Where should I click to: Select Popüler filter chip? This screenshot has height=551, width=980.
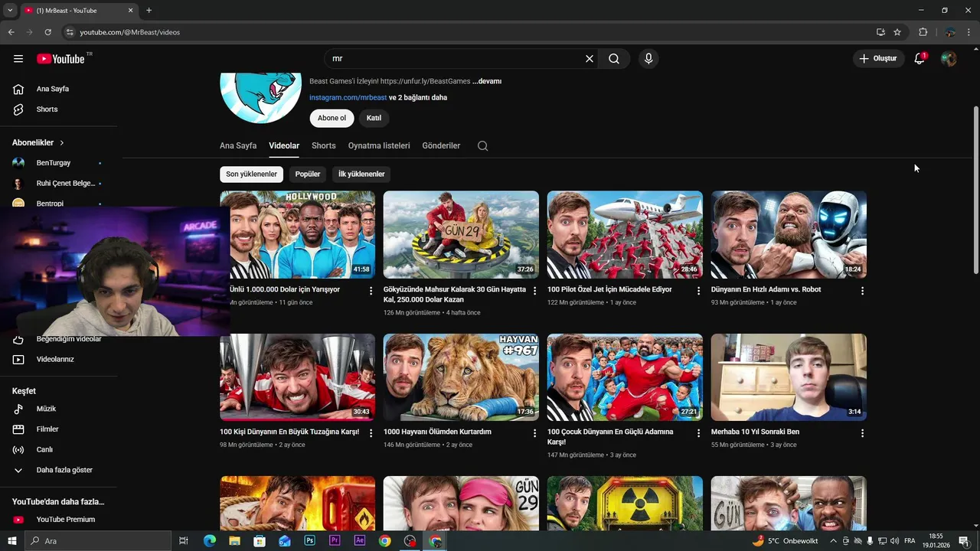[x=308, y=174]
